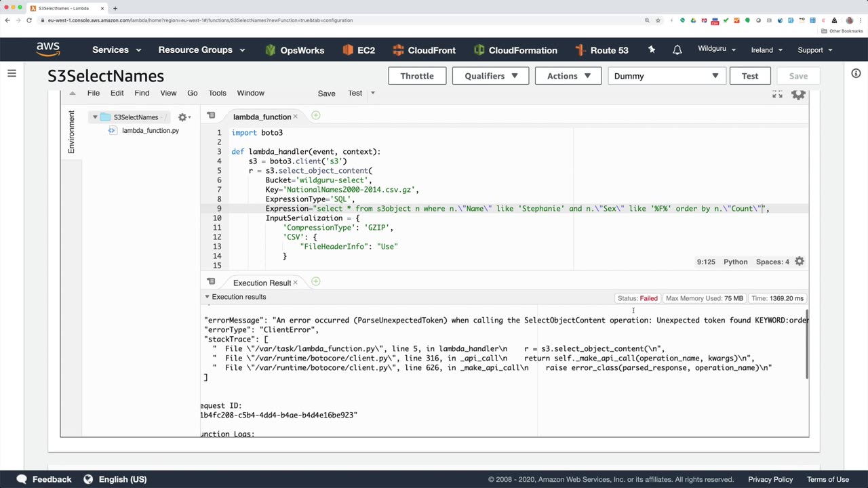Open the AWS notifications bell
Viewport: 868px width, 488px height.
pos(677,50)
